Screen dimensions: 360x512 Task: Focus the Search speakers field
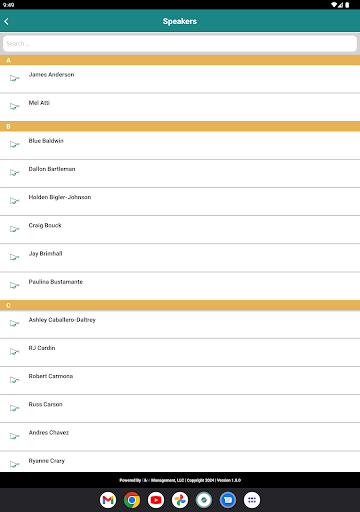(x=180, y=44)
